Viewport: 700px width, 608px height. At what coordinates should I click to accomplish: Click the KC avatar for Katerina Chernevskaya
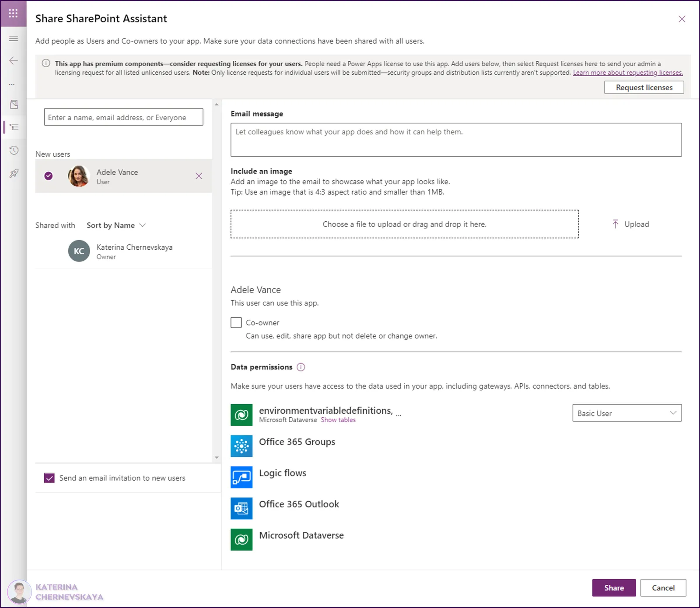click(79, 251)
